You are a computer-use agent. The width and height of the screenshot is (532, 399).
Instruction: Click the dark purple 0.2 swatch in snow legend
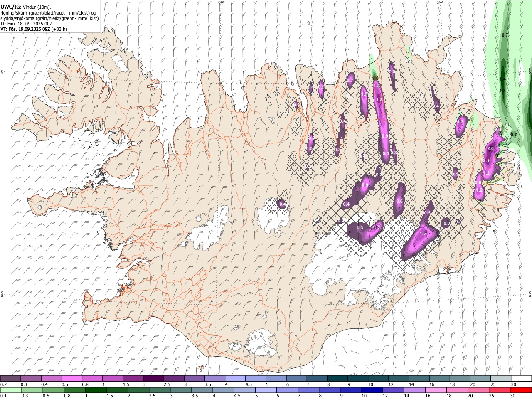pos(11,378)
